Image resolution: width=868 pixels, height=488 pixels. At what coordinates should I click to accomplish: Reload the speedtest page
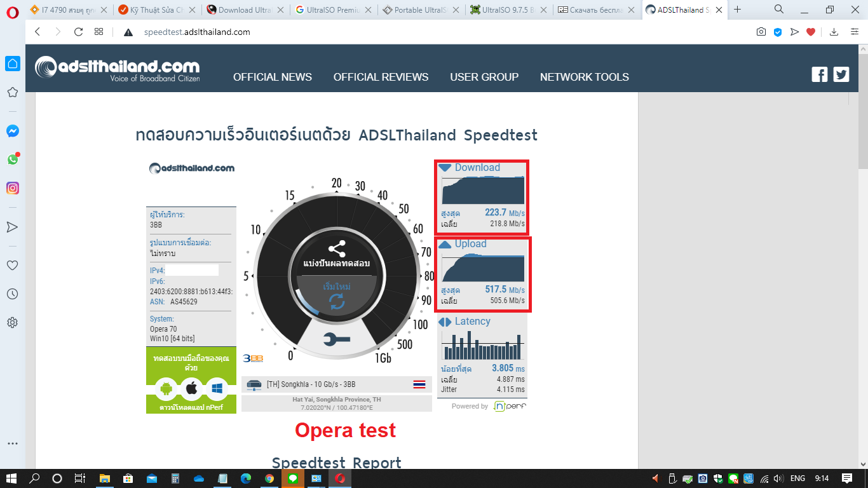[x=78, y=32]
